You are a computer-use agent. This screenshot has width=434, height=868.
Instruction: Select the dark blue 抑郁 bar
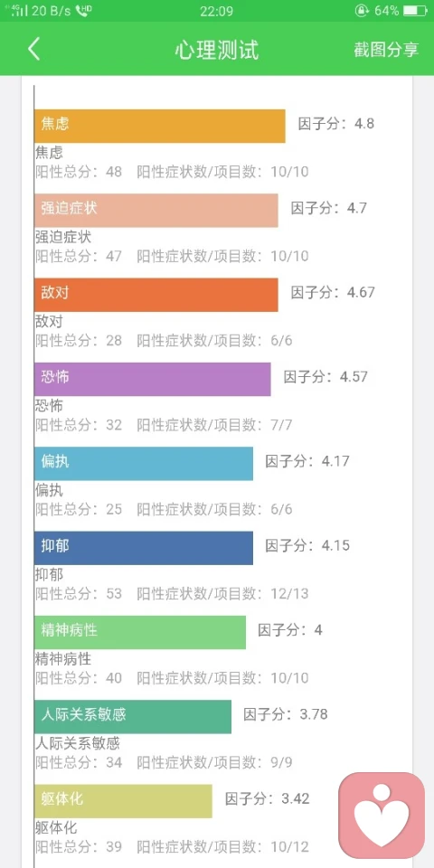144,548
